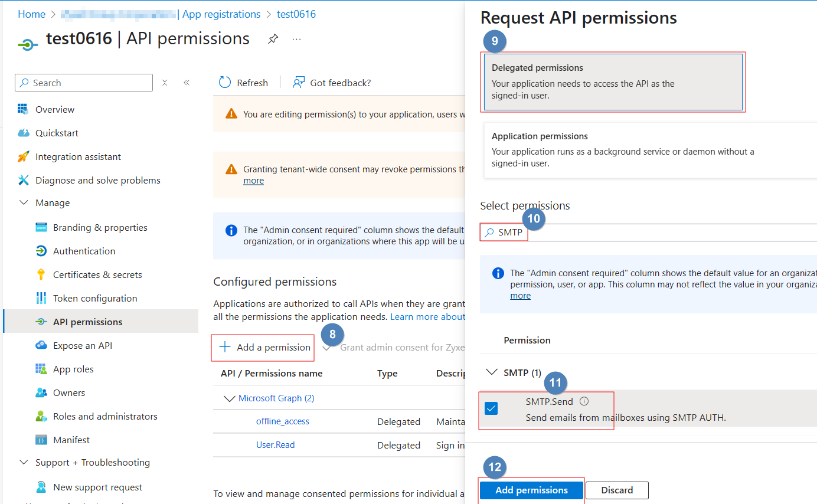Select Delegated permissions option card
The width and height of the screenshot is (817, 504).
pyautogui.click(x=613, y=82)
